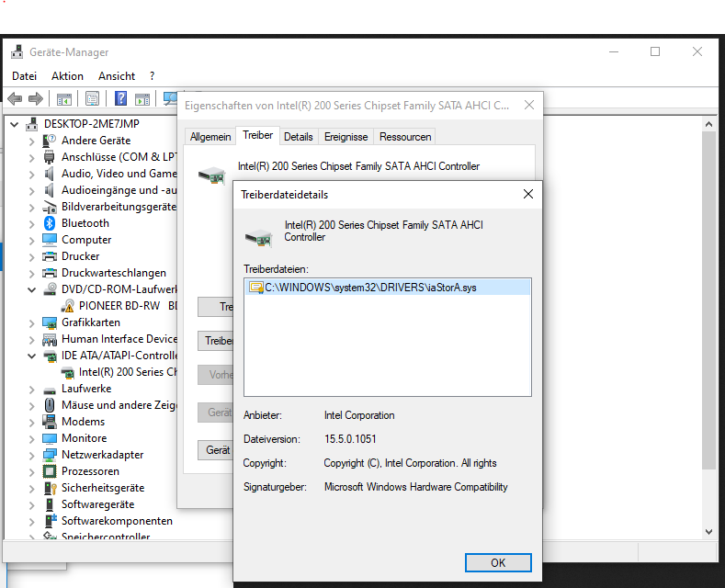725x588 pixels.
Task: Select Bildverarbeitungsgeräte tree entry
Action: point(119,207)
